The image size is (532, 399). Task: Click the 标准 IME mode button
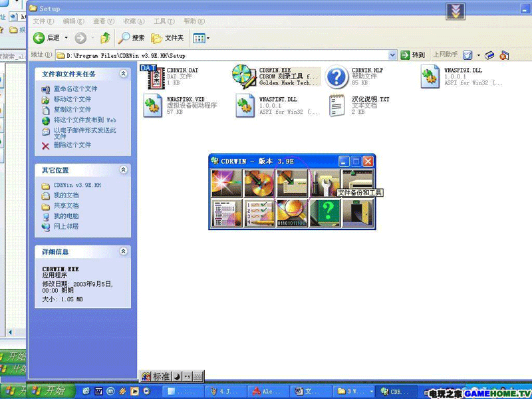coord(161,376)
